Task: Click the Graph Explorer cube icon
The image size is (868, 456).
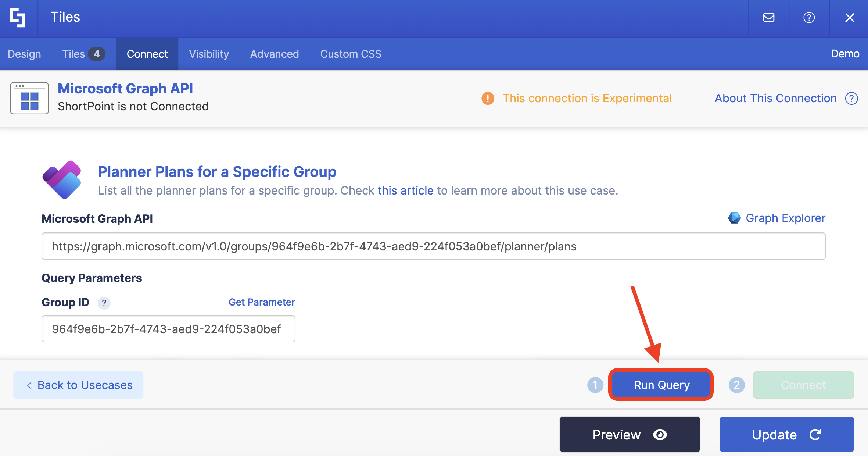Action: click(x=734, y=218)
